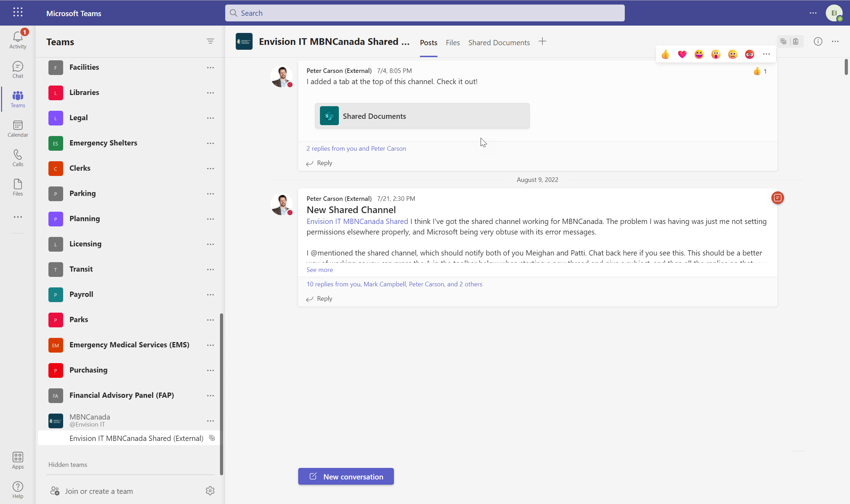Select Envision IT MBNCanada Shared channel
850x504 pixels.
(129, 438)
